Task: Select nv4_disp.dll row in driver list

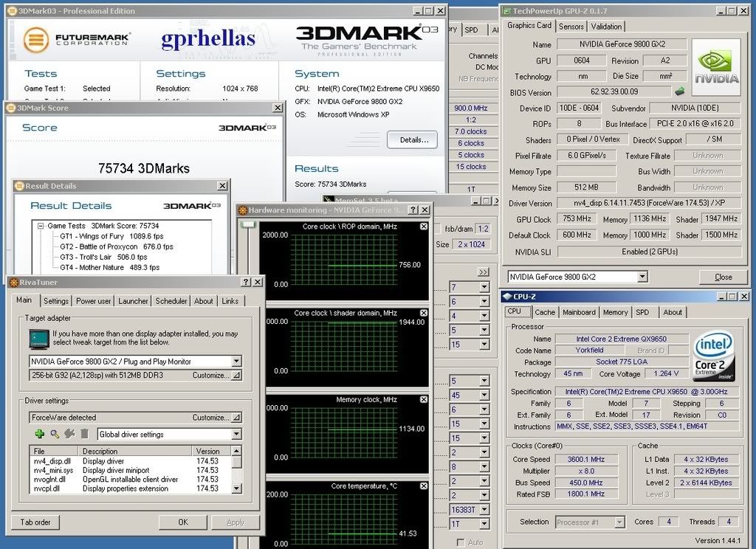Action: point(130,461)
